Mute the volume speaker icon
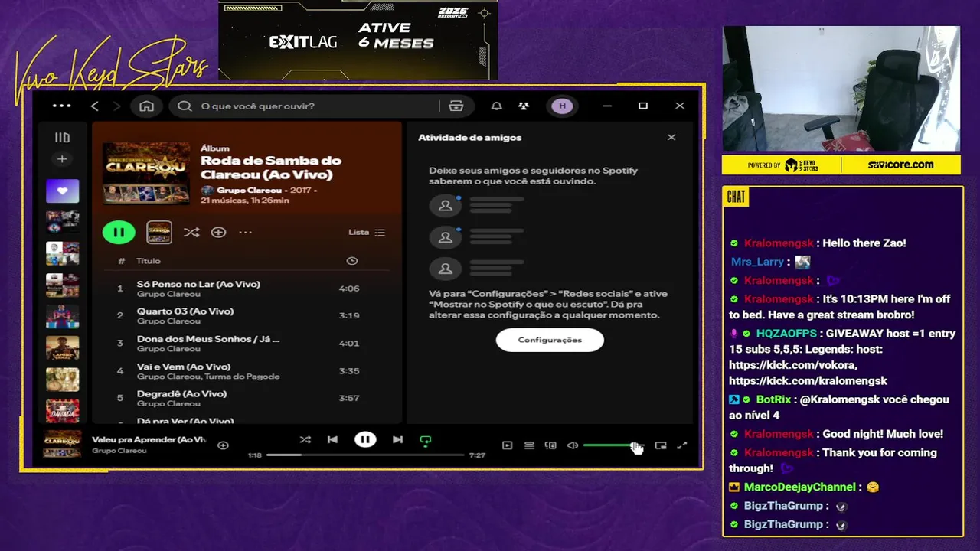The width and height of the screenshot is (980, 551). [572, 445]
